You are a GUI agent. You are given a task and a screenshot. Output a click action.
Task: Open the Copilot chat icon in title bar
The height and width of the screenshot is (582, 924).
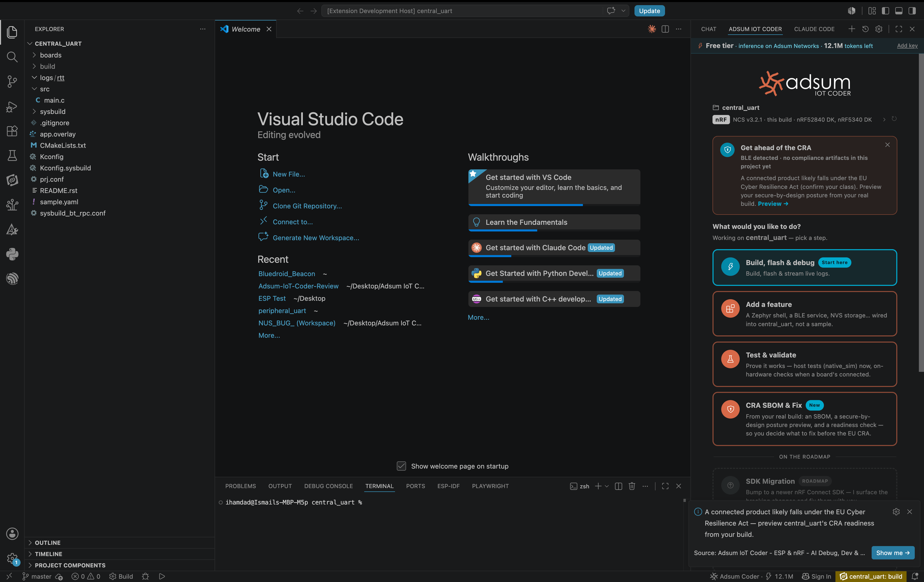(611, 11)
